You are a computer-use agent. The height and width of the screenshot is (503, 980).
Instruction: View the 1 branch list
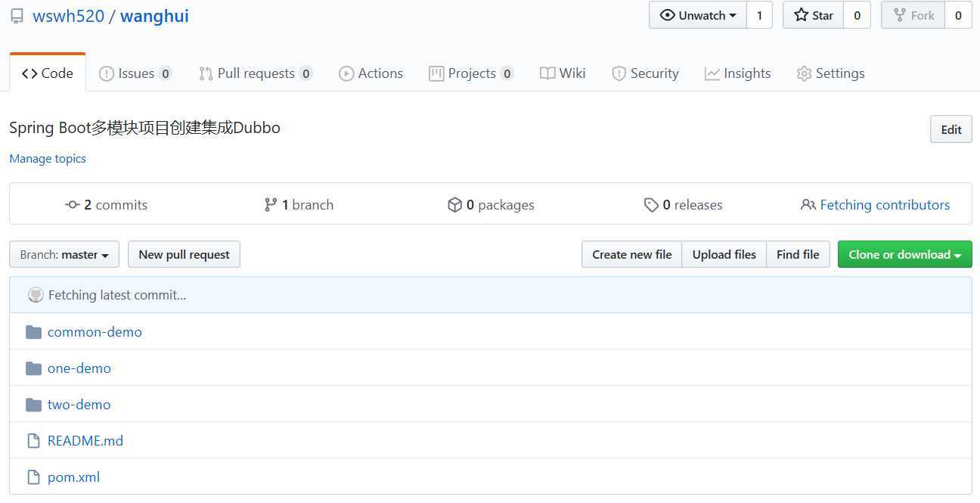(299, 205)
